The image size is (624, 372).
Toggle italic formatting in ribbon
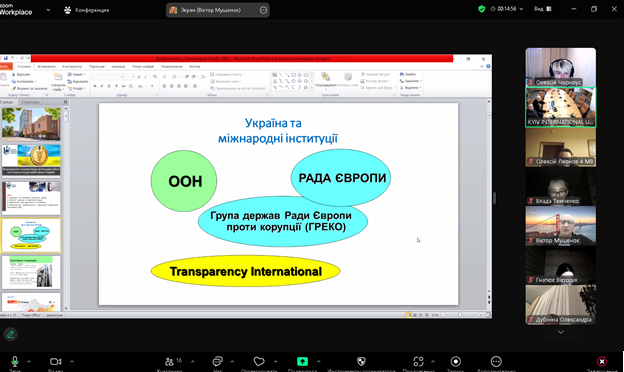pos(102,86)
